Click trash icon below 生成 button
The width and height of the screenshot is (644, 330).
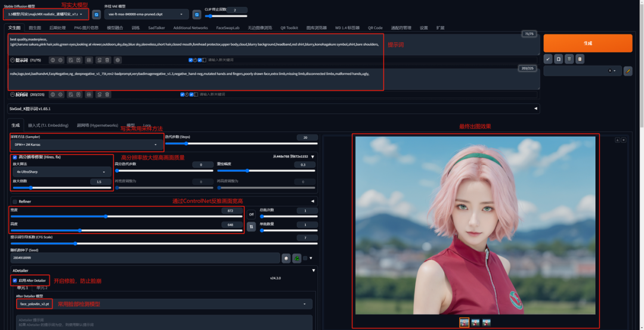coord(569,59)
